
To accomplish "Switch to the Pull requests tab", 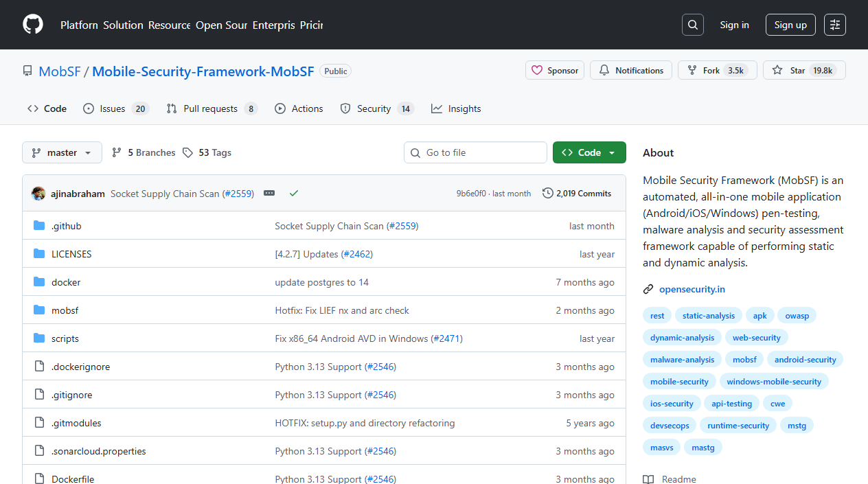I will 212,108.
